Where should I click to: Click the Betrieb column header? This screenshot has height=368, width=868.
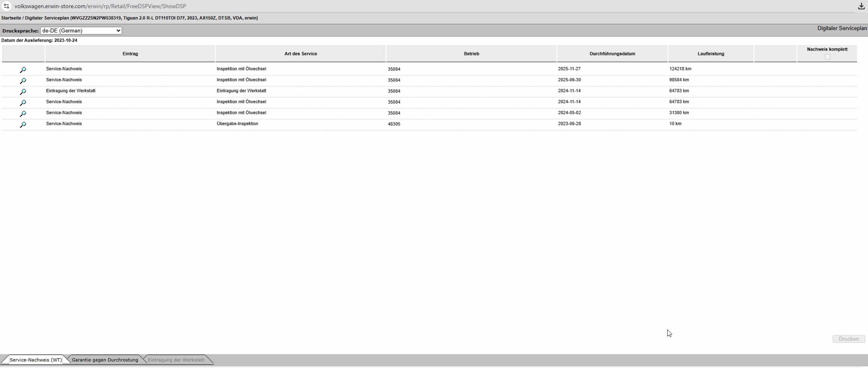click(x=471, y=54)
